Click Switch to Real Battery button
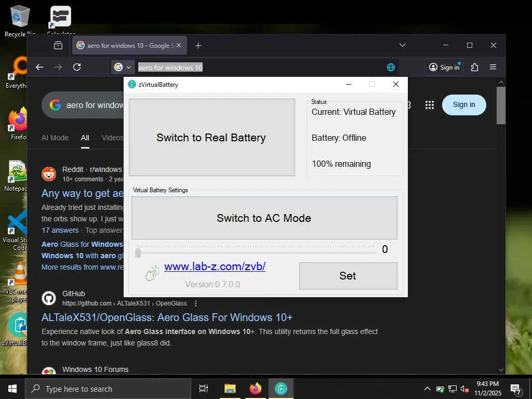The image size is (532, 399). [212, 137]
